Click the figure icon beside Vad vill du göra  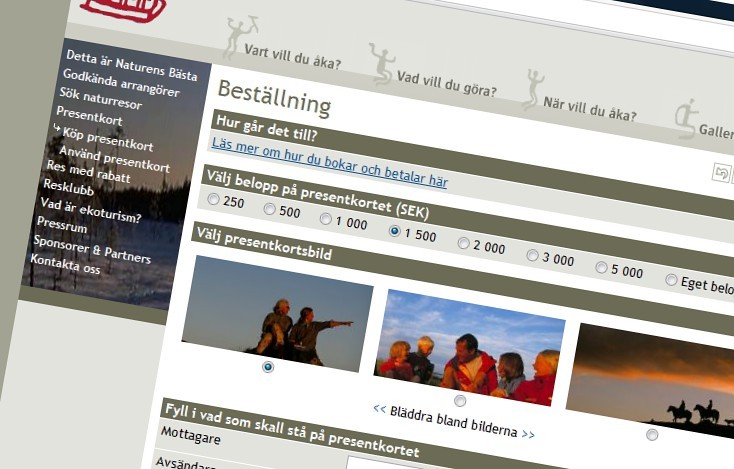pyautogui.click(x=382, y=64)
